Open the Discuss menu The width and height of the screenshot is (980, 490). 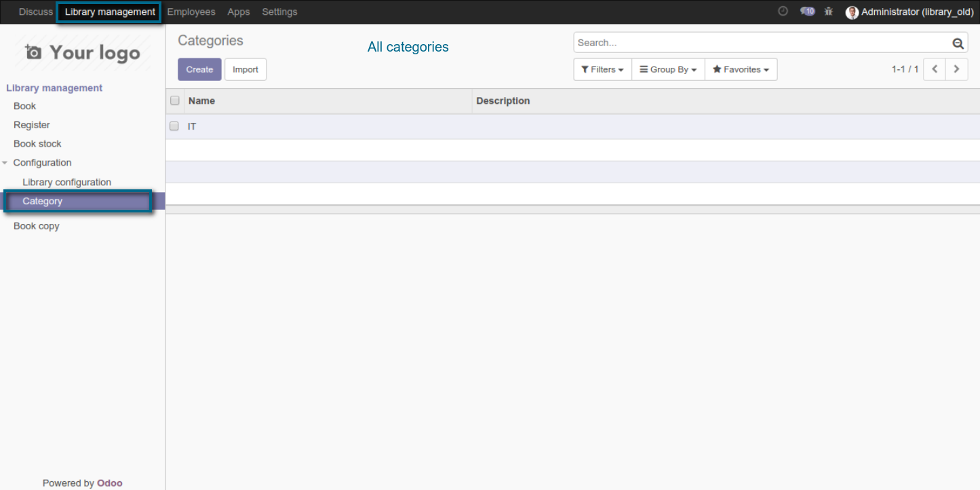36,12
